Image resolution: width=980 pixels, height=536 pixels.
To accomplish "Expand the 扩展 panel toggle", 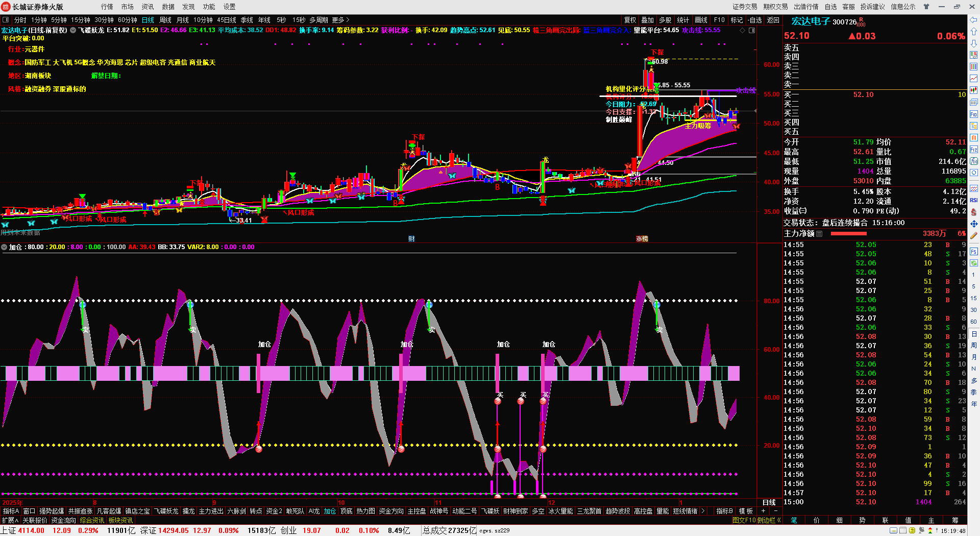I will tap(10, 520).
